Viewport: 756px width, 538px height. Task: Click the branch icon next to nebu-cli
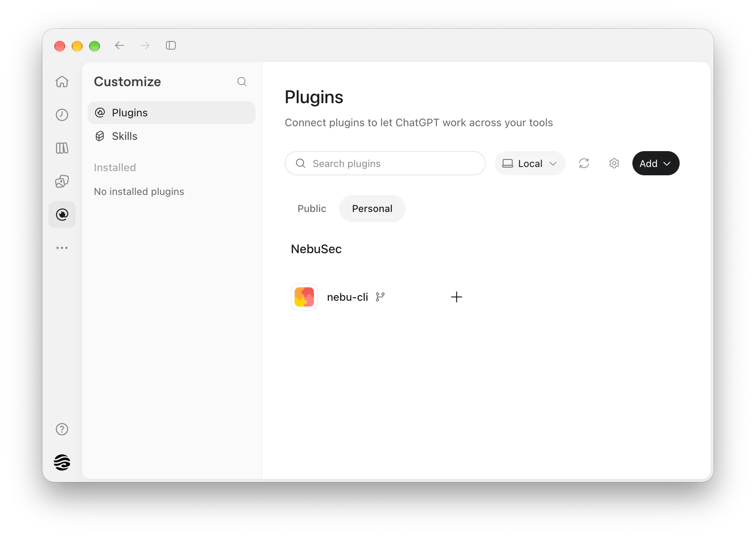click(x=380, y=297)
